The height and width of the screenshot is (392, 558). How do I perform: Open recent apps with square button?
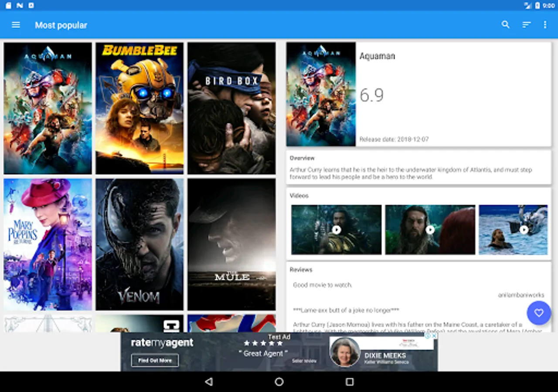pos(349,382)
